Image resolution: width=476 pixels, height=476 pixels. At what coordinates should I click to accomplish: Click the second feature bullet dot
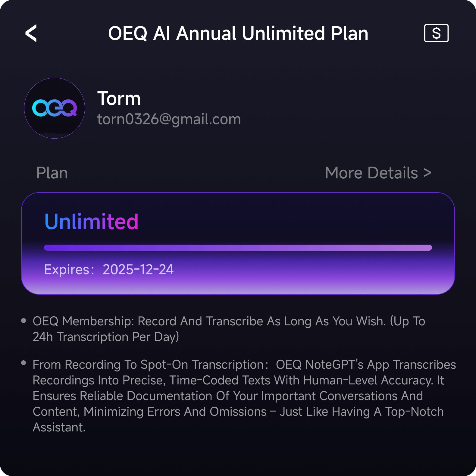pos(23,363)
